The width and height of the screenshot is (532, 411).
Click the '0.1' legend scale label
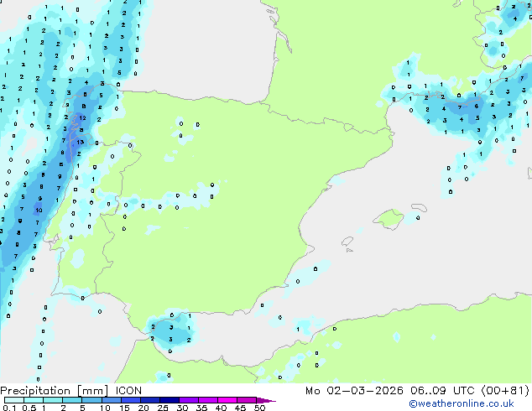click(9, 408)
